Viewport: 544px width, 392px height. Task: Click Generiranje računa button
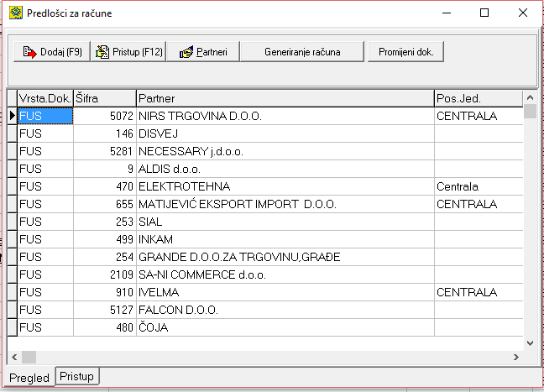coord(302,52)
